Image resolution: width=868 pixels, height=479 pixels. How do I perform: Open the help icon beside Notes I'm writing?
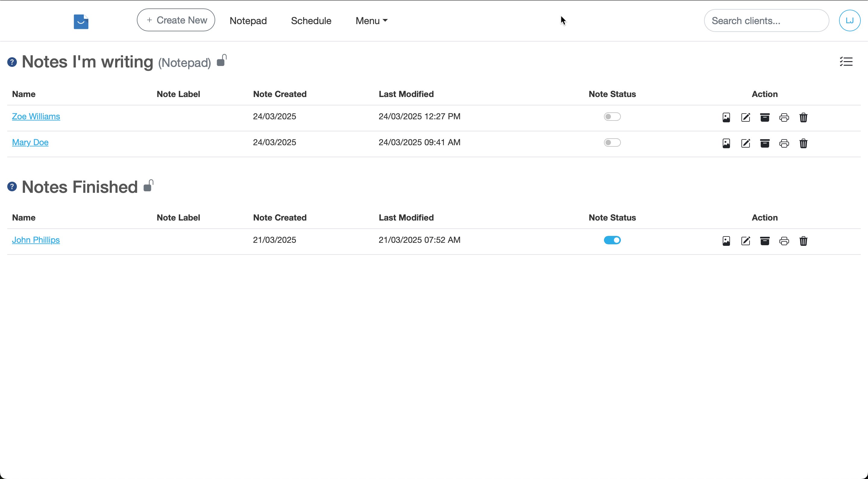click(x=12, y=62)
